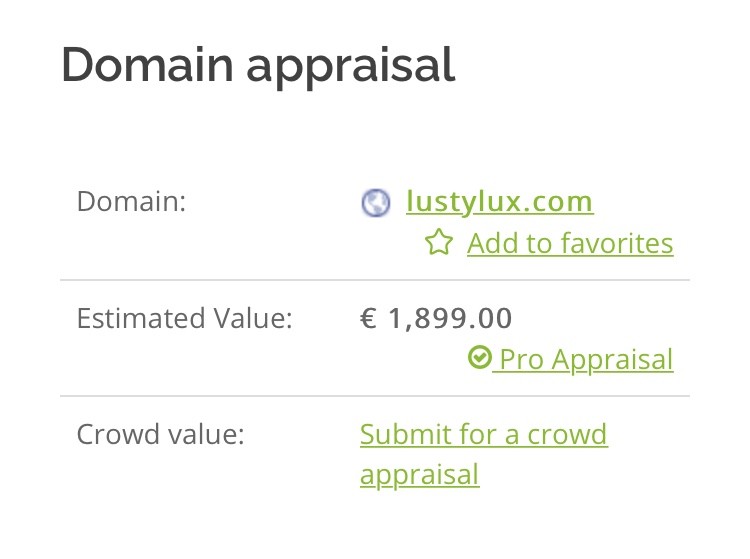
Task: Click the Estimated Value: label
Action: click(185, 318)
